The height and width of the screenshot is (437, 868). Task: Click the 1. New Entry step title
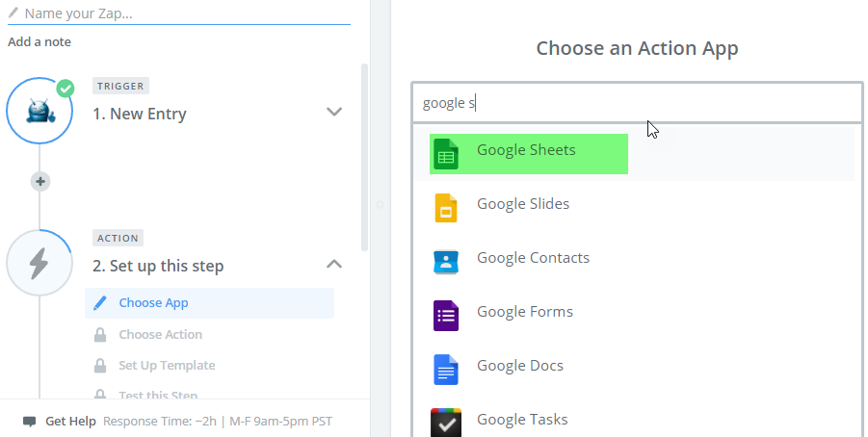[x=140, y=114]
